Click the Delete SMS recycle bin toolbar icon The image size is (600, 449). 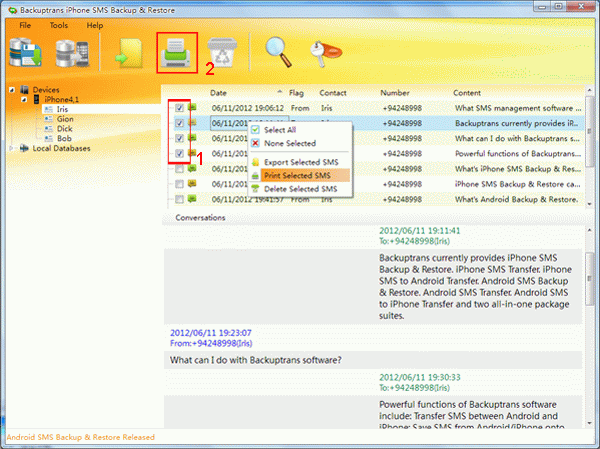222,52
